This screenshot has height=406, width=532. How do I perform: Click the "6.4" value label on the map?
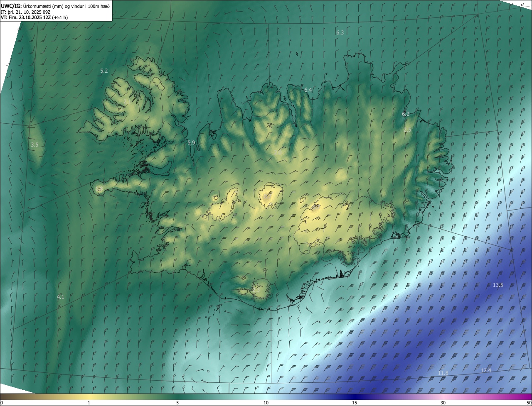pos(308,90)
